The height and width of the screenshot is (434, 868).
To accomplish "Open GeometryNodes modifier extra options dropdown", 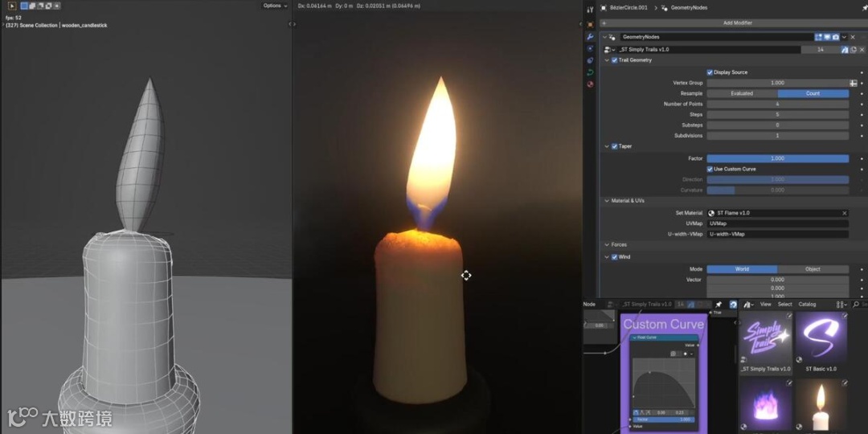I will pyautogui.click(x=844, y=37).
